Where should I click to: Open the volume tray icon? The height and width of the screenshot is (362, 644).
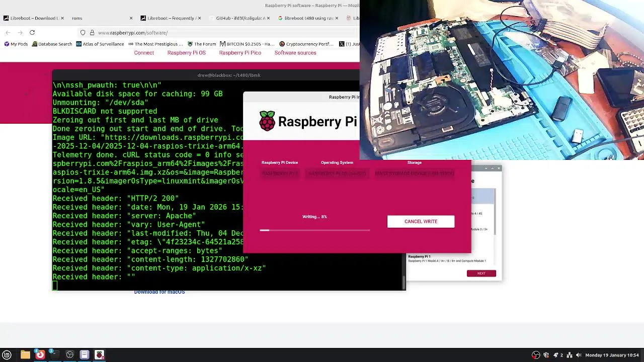pyautogui.click(x=579, y=355)
